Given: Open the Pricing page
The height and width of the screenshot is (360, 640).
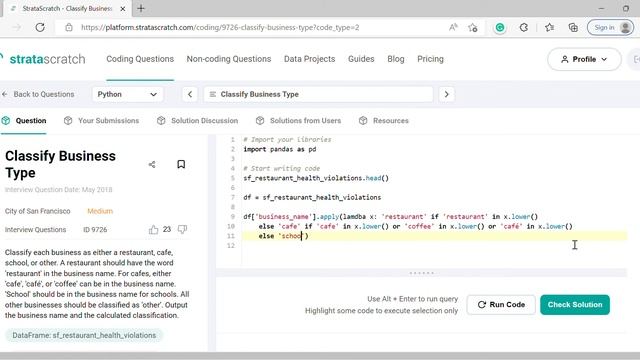Looking at the screenshot, I should (x=430, y=59).
